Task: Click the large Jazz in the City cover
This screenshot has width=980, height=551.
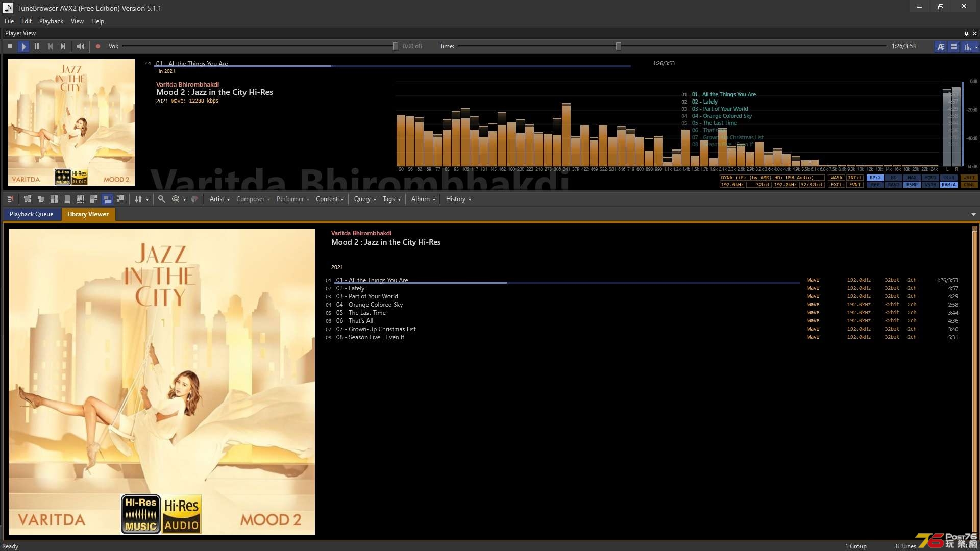Action: 162,382
